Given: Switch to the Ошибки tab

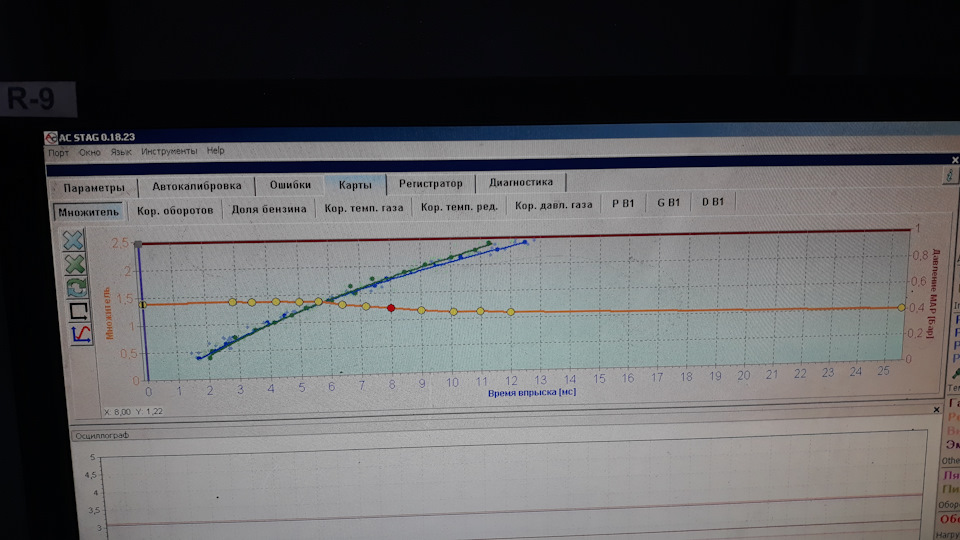Looking at the screenshot, I should 290,184.
